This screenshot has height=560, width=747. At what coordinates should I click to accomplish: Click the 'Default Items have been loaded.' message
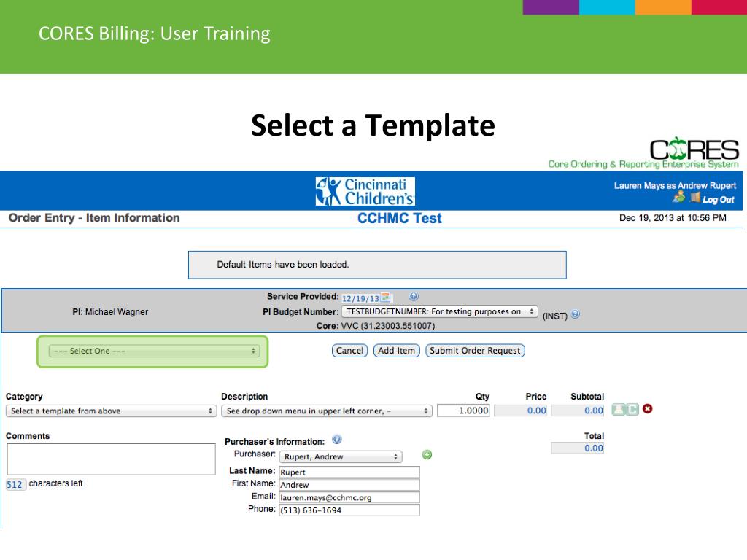pos(283,264)
